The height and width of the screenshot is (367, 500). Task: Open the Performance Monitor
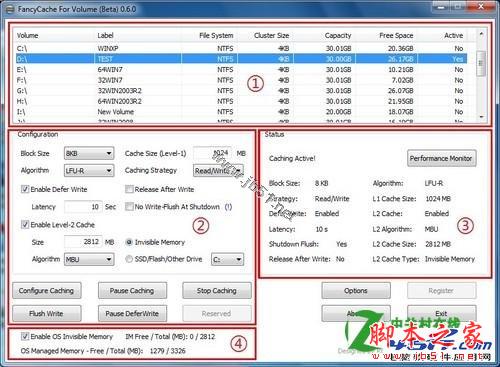pos(441,158)
